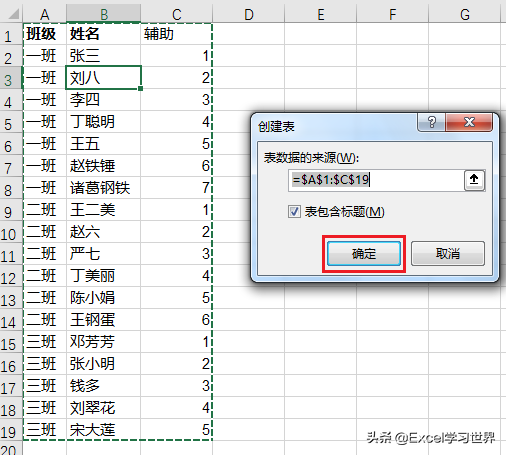This screenshot has height=455, width=506.
Task: Select cell containing 李四
Action: pos(104,100)
